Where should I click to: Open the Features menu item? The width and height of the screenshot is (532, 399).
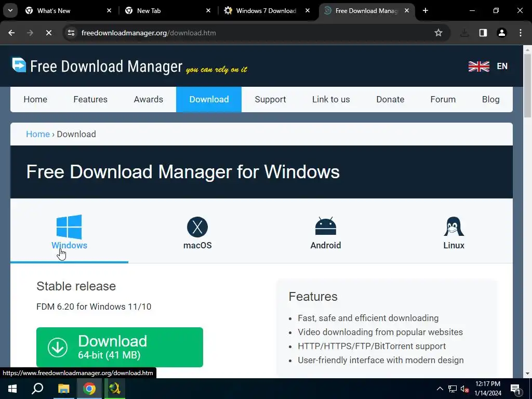pyautogui.click(x=90, y=99)
